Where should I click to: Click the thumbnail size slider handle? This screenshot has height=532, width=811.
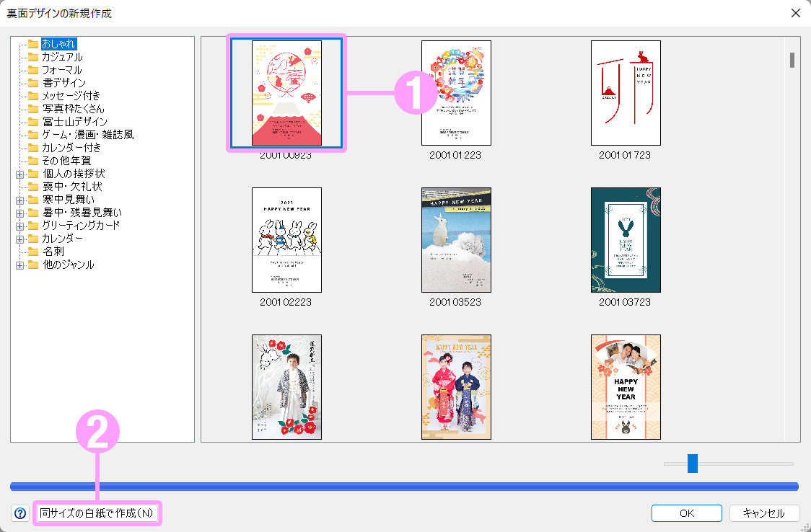(693, 464)
